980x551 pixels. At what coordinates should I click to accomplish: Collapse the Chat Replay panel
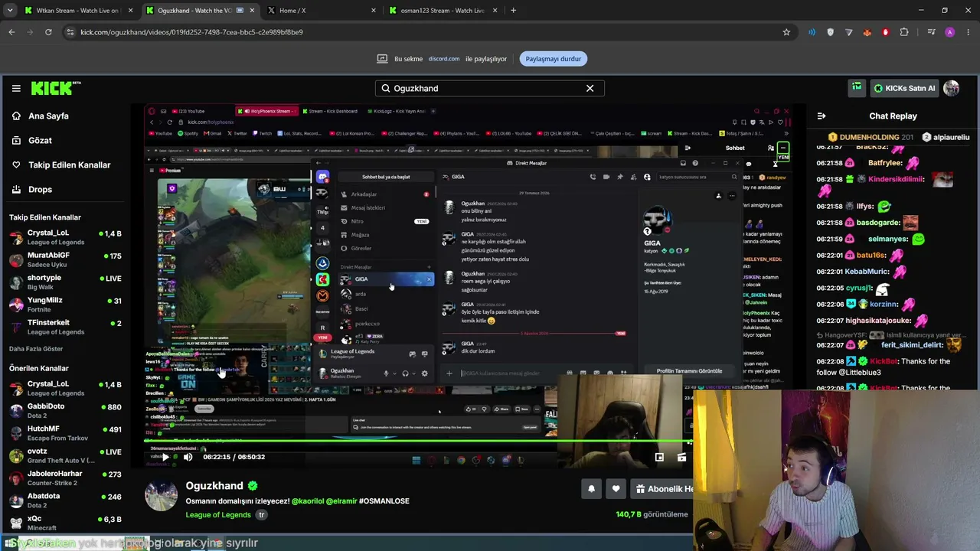[822, 116]
